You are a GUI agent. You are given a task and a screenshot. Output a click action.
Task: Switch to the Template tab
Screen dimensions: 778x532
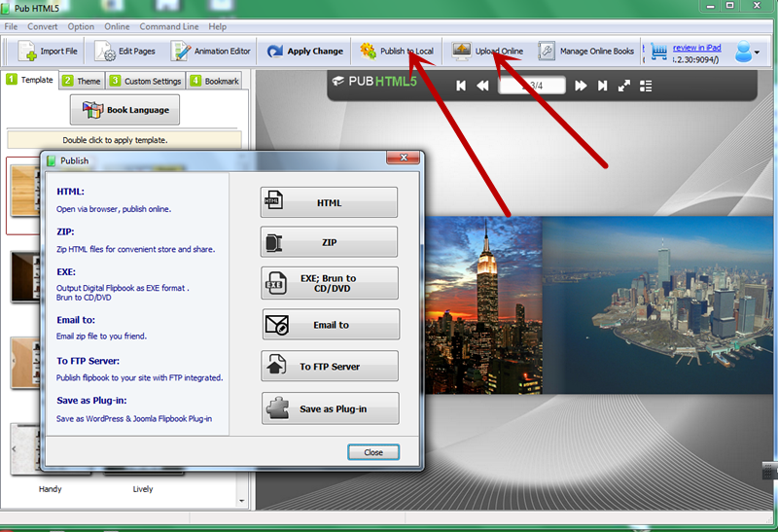[x=30, y=80]
